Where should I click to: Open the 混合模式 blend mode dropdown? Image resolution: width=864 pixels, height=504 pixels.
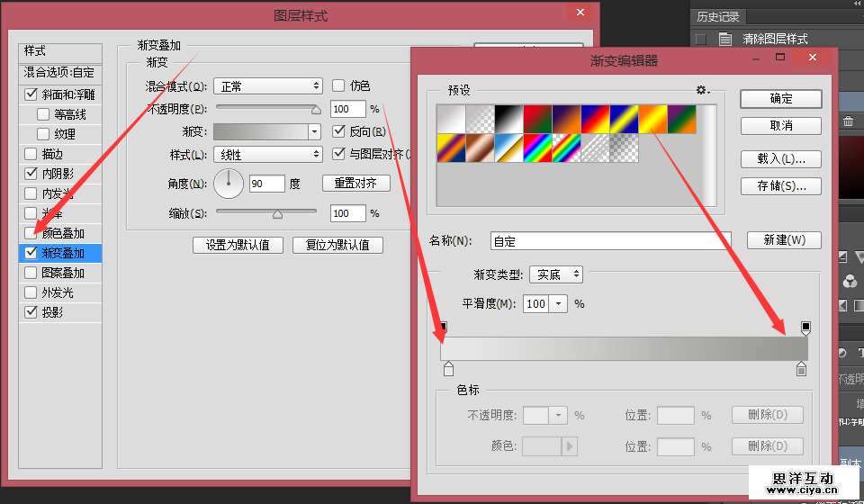268,86
